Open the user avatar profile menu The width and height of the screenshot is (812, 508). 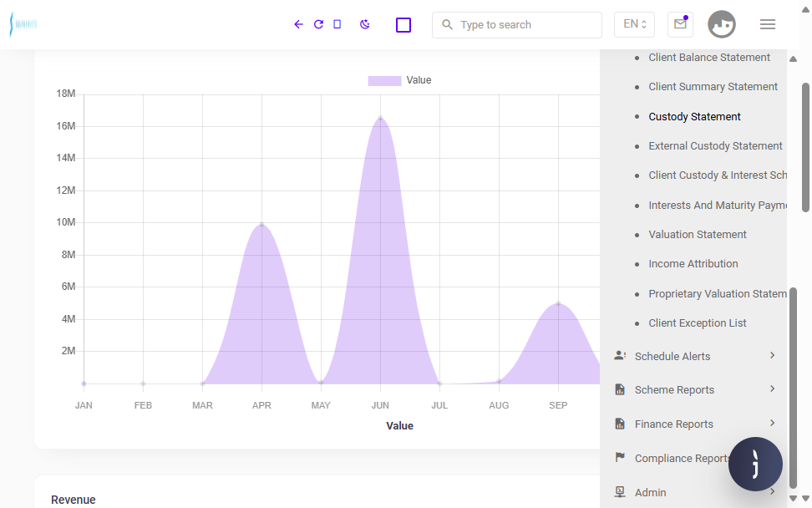tap(722, 24)
